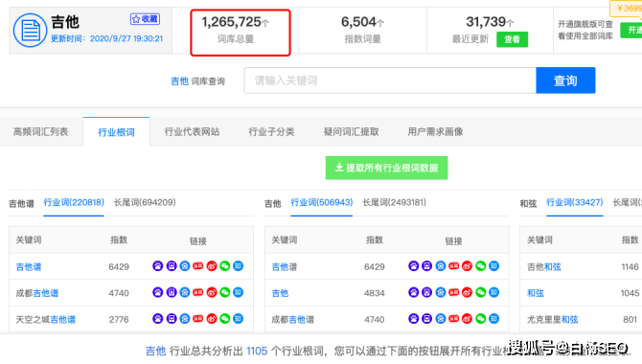The image size is (642, 364).
Task: Select the 行业根词 tab
Action: point(116,132)
